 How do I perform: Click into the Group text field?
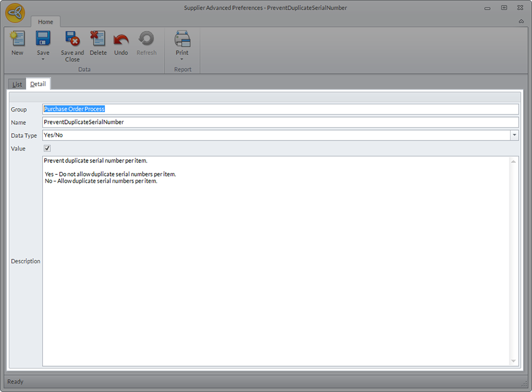click(x=280, y=109)
